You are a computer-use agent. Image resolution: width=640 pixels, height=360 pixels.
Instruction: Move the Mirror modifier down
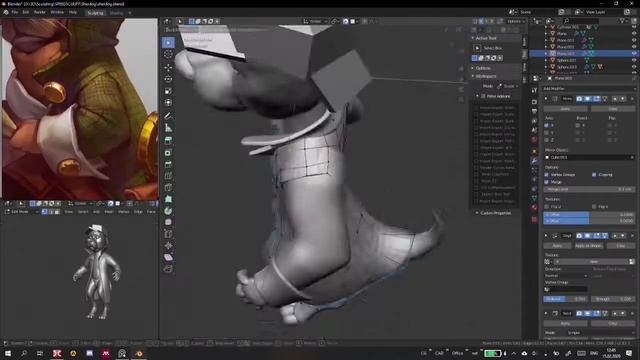tap(623, 99)
